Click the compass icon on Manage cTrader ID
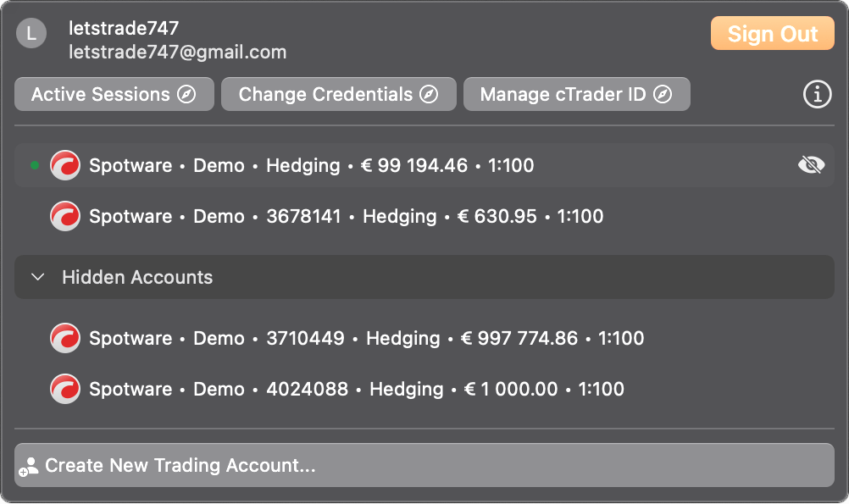The width and height of the screenshot is (849, 504). coord(663,94)
